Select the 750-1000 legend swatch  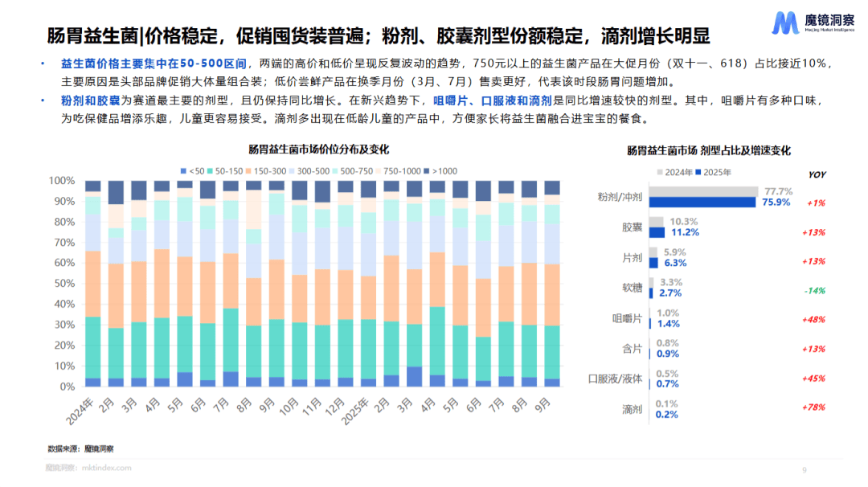tap(378, 171)
